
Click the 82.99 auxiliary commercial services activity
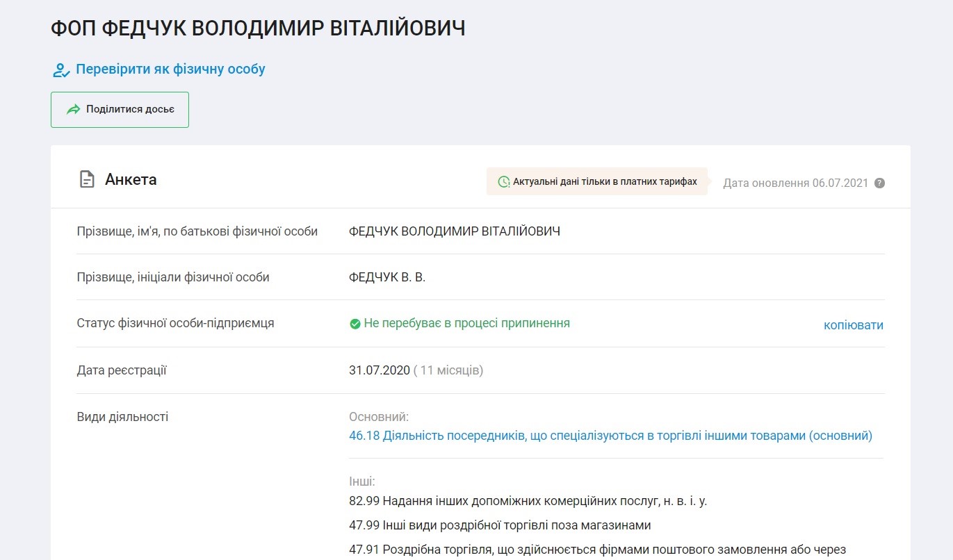[527, 500]
